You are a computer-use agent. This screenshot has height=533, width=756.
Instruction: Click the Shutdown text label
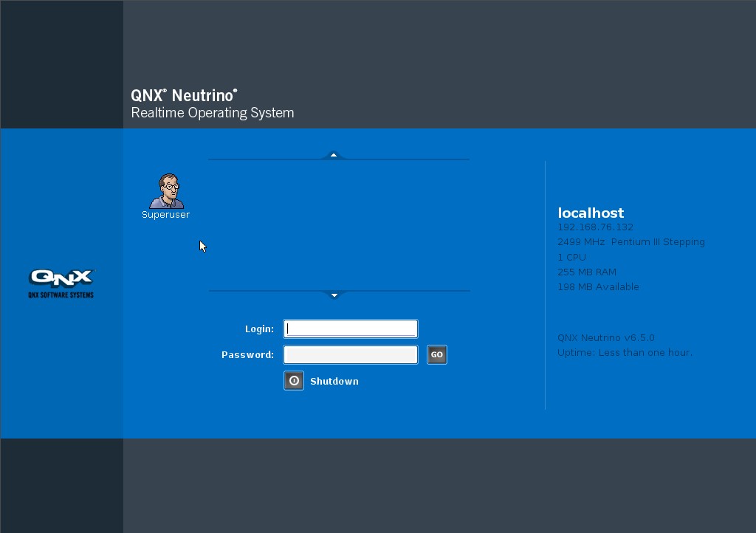click(334, 381)
